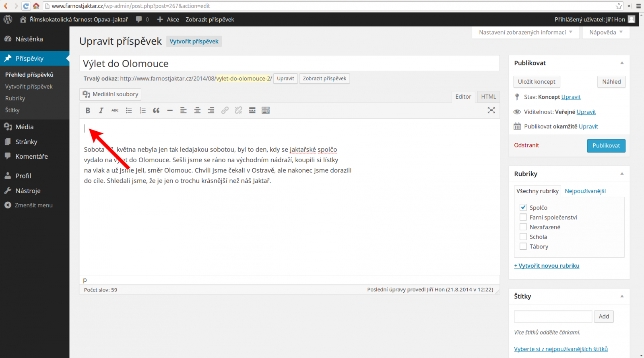Open the comments bubble in admin bar
Viewport: 644px width, 358px height.
pos(142,19)
